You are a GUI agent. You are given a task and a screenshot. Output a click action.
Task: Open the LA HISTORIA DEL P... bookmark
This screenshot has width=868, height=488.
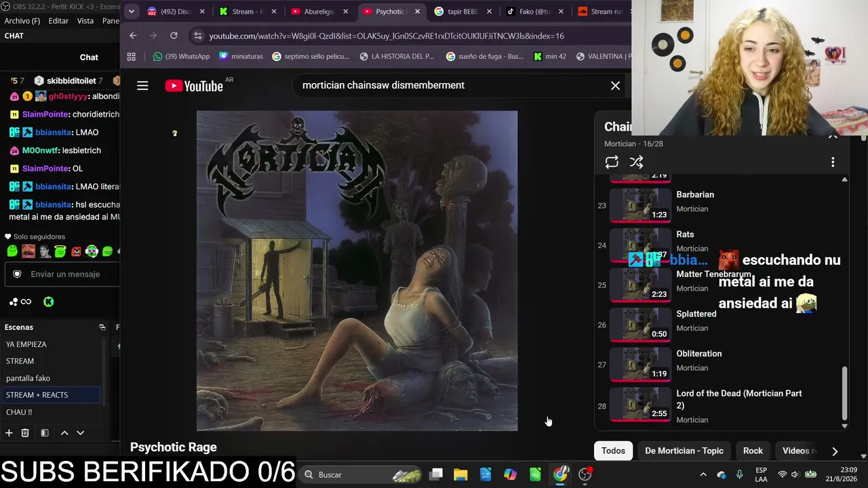point(397,56)
